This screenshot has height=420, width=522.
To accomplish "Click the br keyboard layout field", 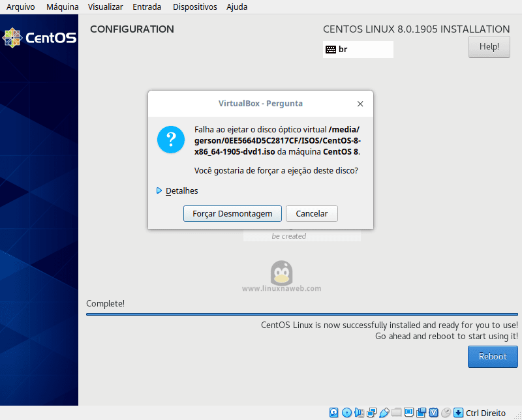I will (x=358, y=50).
